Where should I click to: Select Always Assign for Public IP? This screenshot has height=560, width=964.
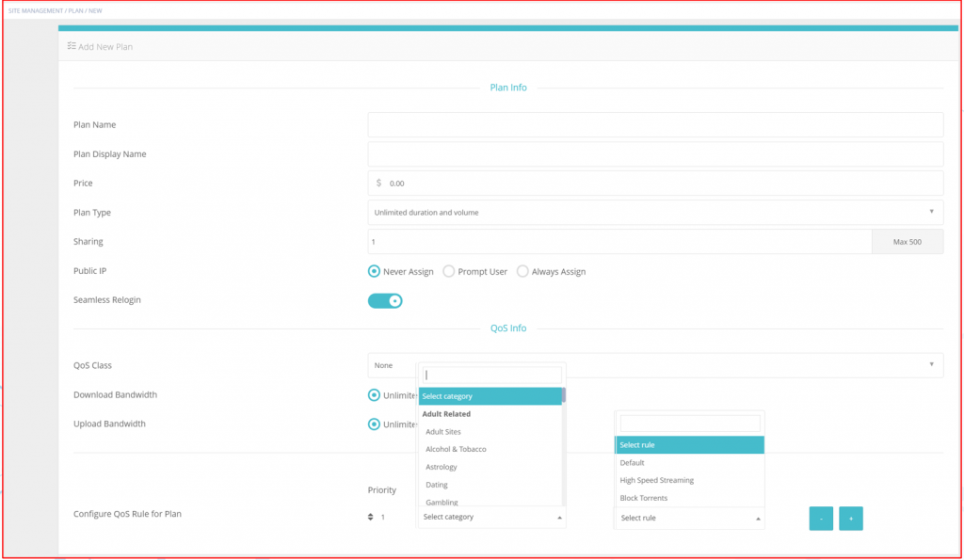click(522, 271)
